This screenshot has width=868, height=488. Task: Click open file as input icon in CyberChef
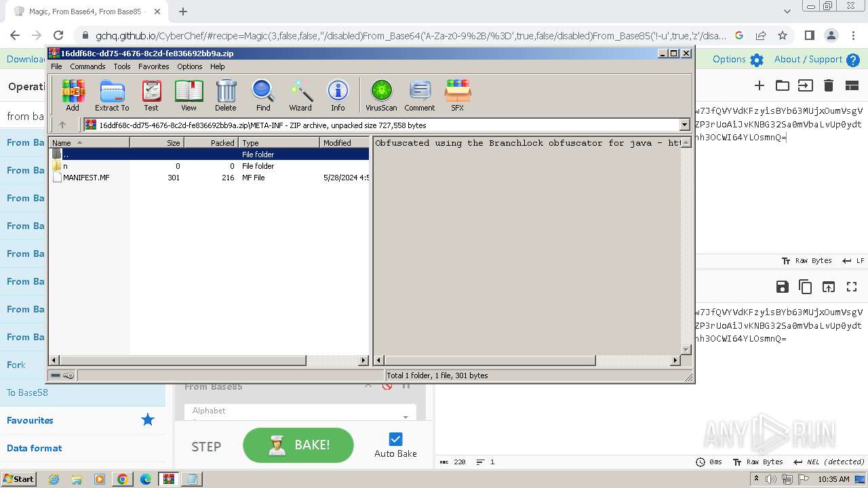[805, 85]
